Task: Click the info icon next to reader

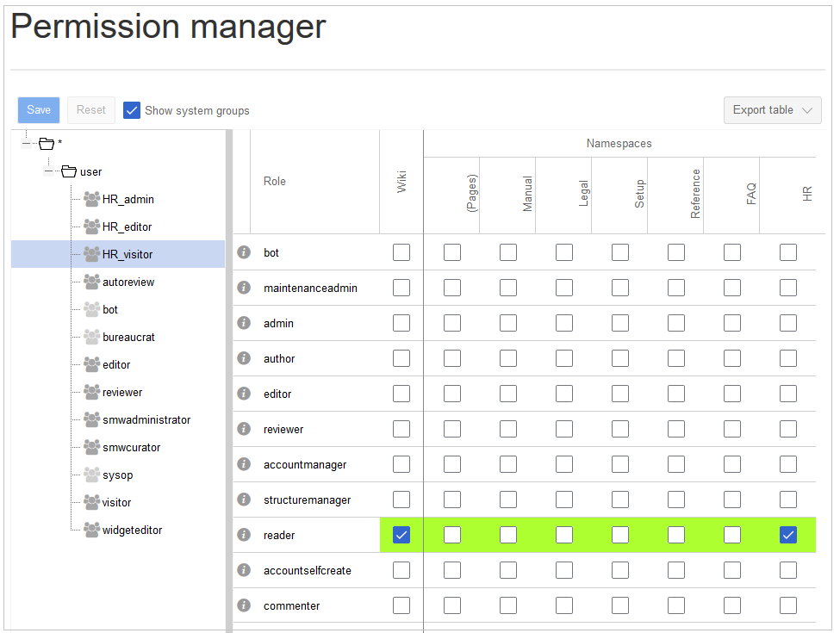Action: (244, 535)
